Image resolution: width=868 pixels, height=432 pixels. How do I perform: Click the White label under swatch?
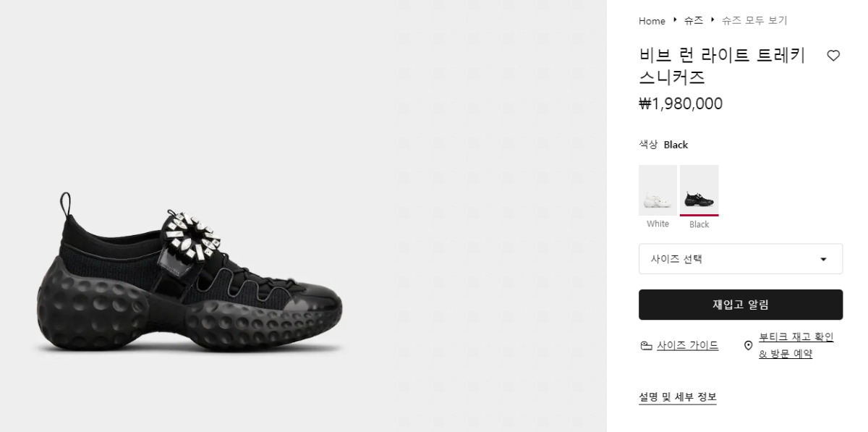pos(658,224)
